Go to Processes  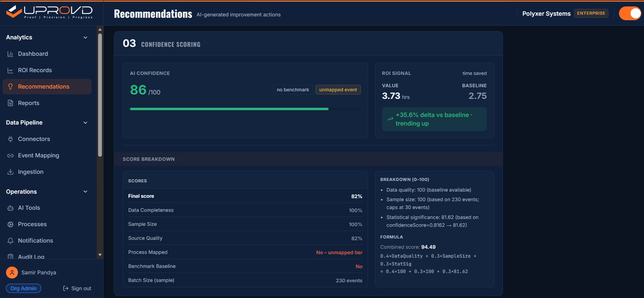click(x=47, y=224)
